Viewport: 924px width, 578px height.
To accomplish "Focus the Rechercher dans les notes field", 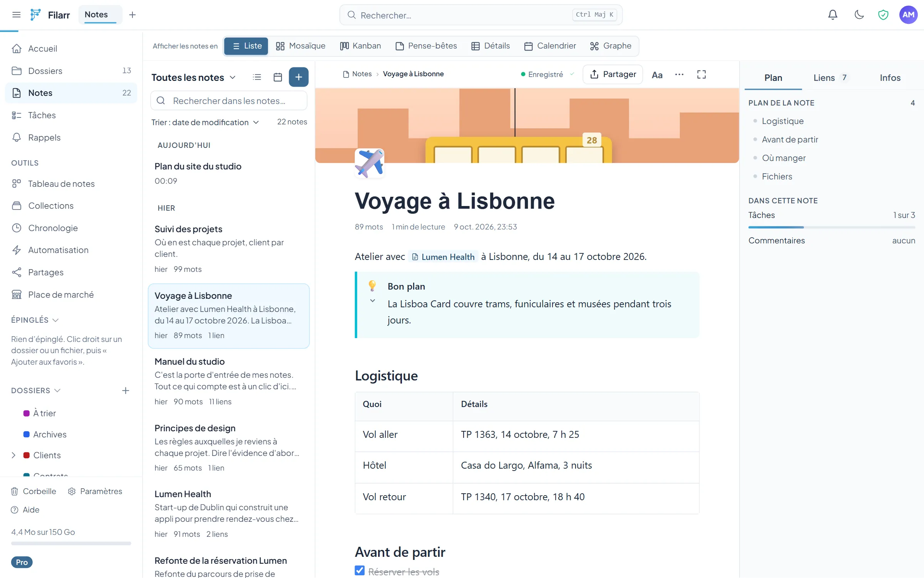I will pos(229,101).
